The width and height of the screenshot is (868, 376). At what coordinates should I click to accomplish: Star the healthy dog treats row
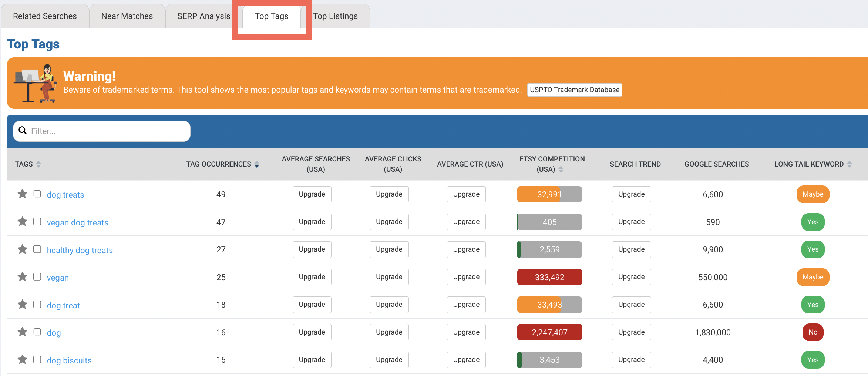pyautogui.click(x=23, y=249)
